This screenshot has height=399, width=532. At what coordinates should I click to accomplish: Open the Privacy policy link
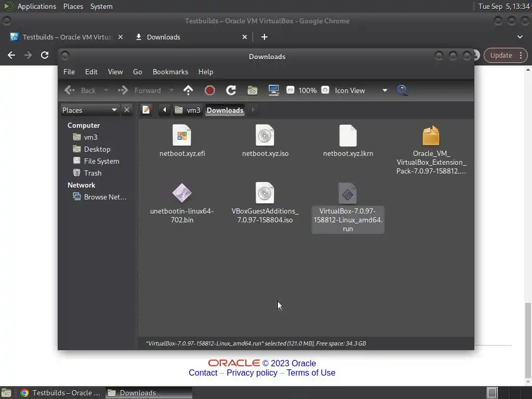point(252,373)
